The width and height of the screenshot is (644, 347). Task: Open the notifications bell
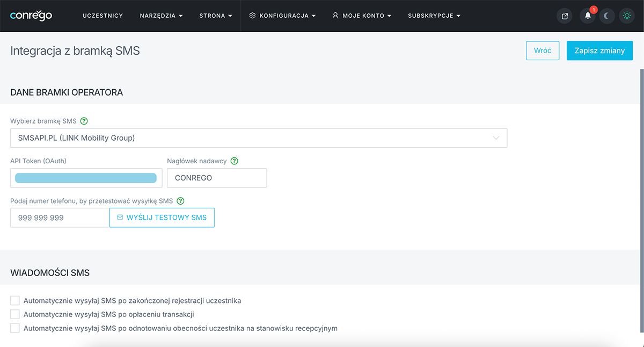click(x=588, y=16)
